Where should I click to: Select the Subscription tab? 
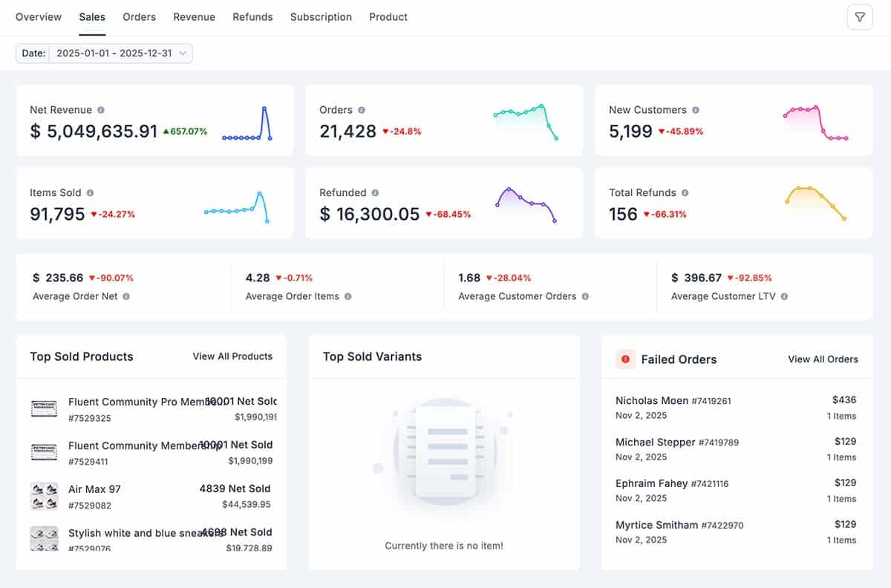(x=321, y=16)
